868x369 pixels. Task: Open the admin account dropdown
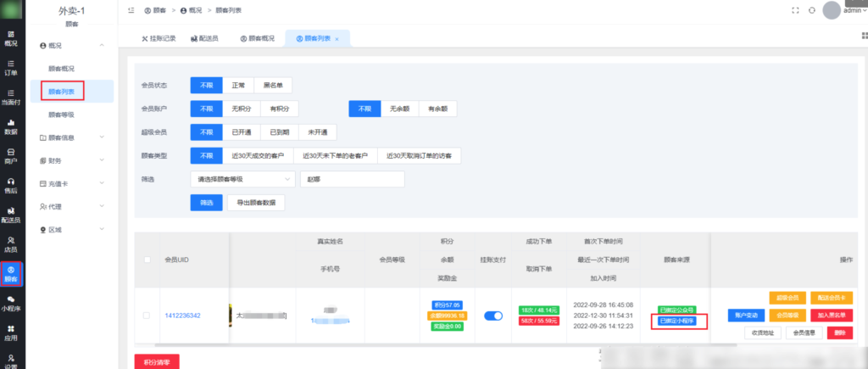[854, 10]
